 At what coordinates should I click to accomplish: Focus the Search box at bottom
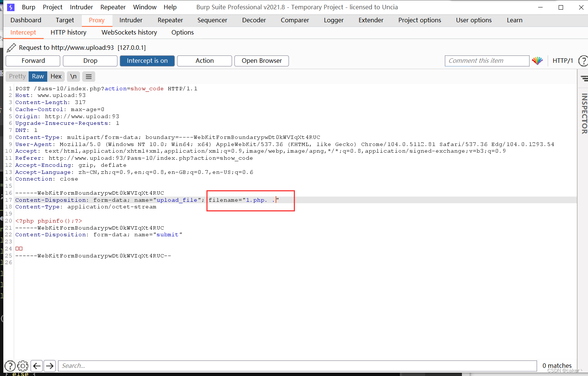coord(298,366)
